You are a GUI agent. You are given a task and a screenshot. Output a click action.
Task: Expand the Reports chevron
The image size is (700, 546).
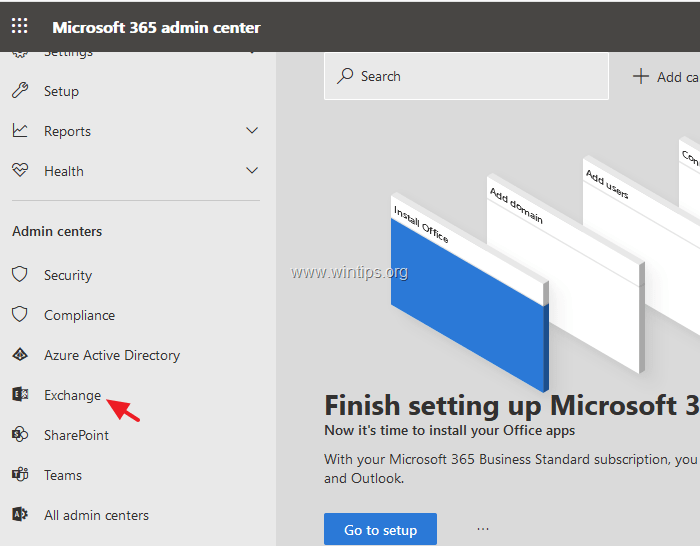252,131
